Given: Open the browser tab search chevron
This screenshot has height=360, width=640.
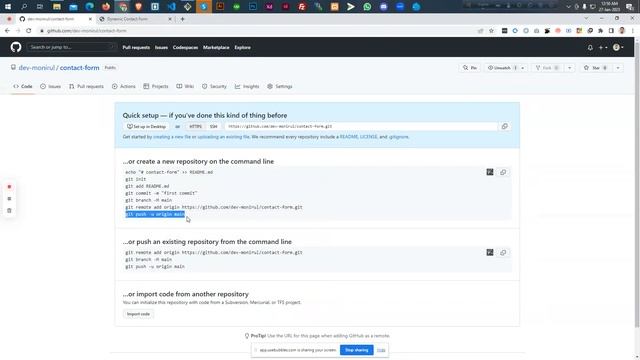Looking at the screenshot, I should click(586, 18).
